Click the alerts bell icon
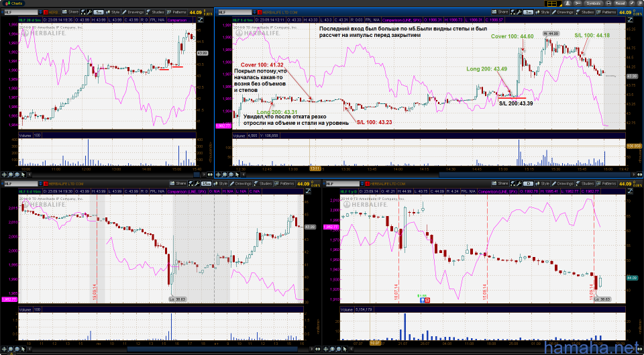 point(568,3)
